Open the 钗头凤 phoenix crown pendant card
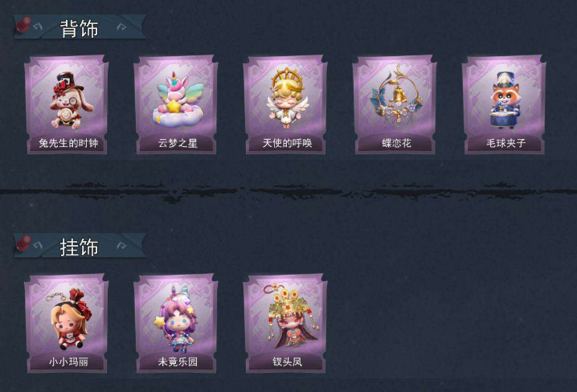Viewport: 577px width, 392px height. (285, 323)
